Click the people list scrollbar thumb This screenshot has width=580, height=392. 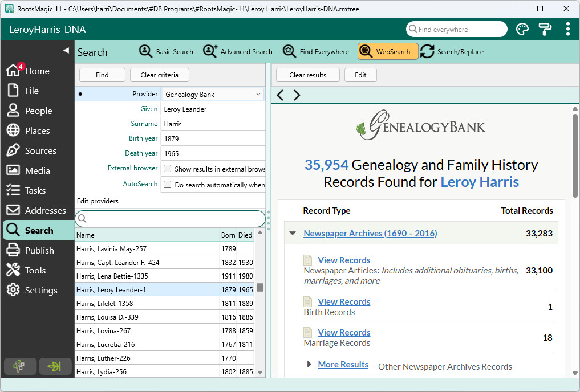260,287
